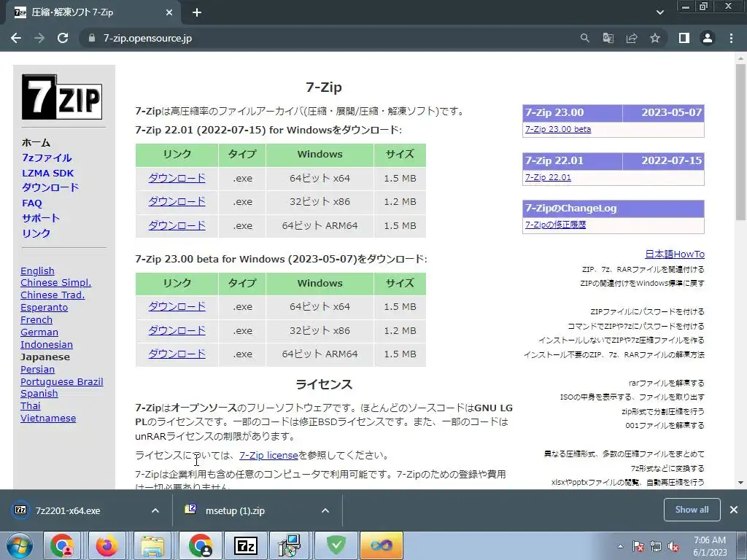Select the 圧縮・解凍ソフト 7-Zip tab
747x560 pixels.
click(93, 12)
